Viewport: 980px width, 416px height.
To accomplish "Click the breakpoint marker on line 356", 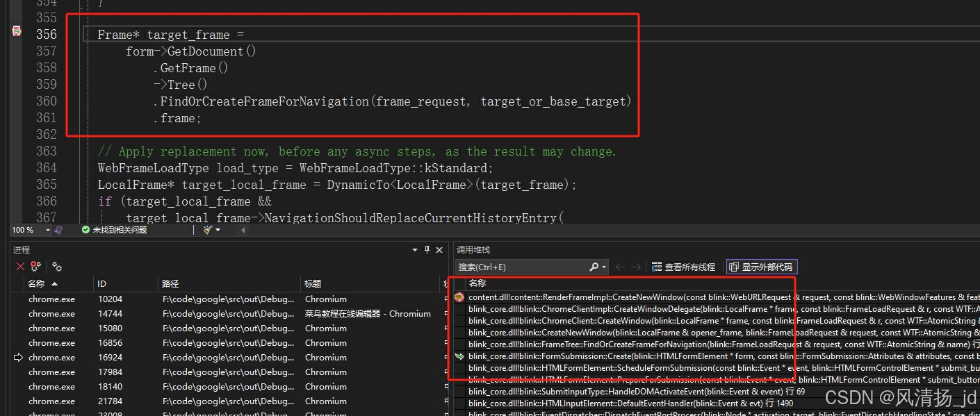I will (17, 31).
